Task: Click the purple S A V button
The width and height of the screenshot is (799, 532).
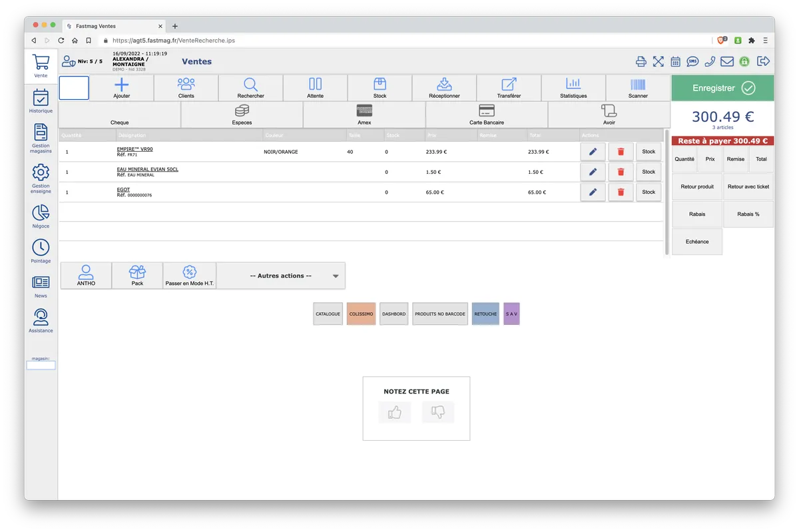Action: pos(511,314)
